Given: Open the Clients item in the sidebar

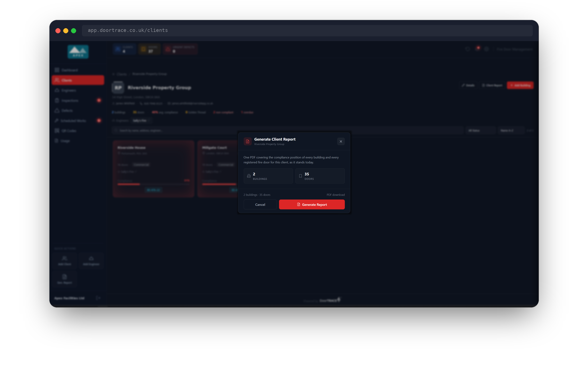Looking at the screenshot, I should [78, 80].
